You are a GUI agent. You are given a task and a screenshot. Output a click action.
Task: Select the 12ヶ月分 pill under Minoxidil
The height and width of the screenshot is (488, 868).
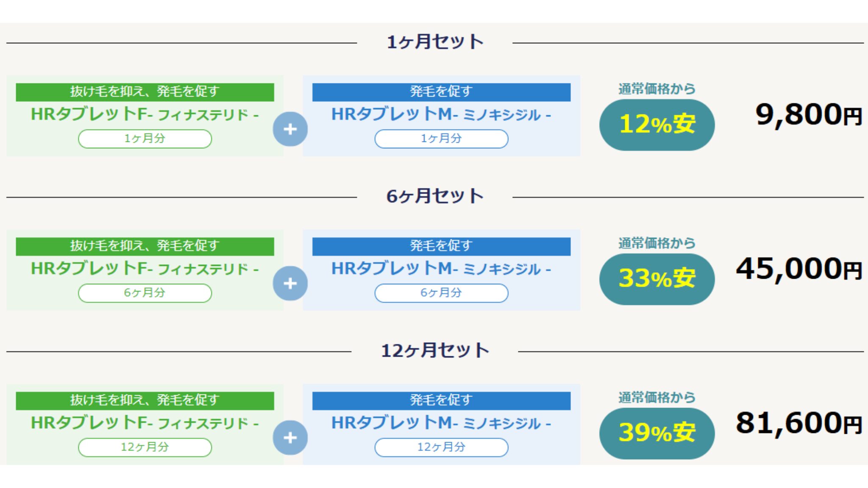coord(441,447)
